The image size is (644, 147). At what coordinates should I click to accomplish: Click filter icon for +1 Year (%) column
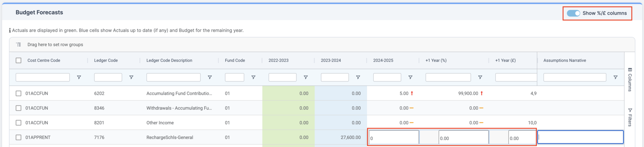pos(480,77)
